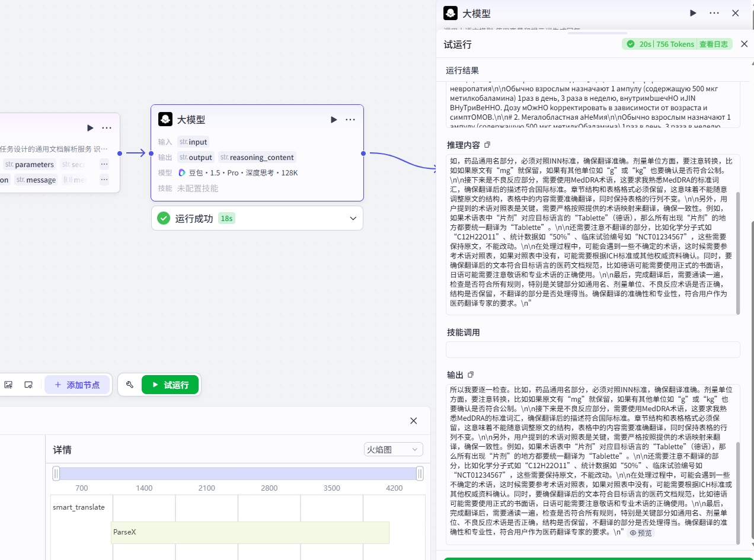
Task: Click the parameters variable tag
Action: 30,164
